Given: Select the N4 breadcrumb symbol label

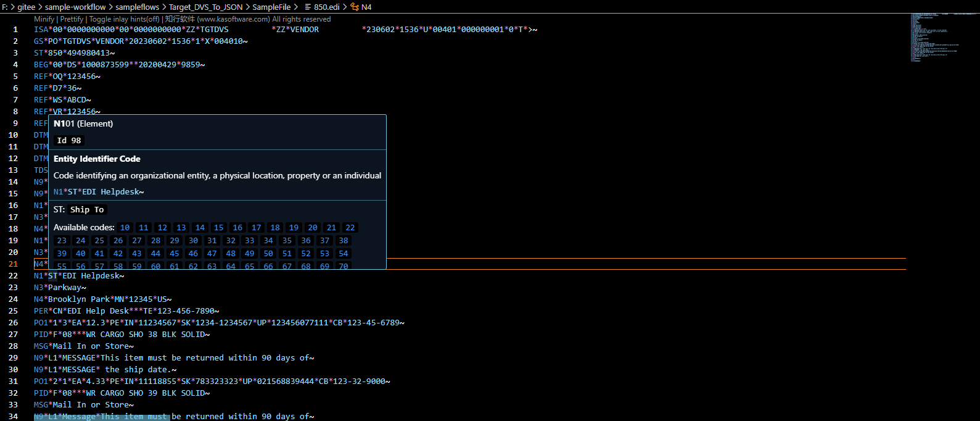Looking at the screenshot, I should (x=366, y=7).
